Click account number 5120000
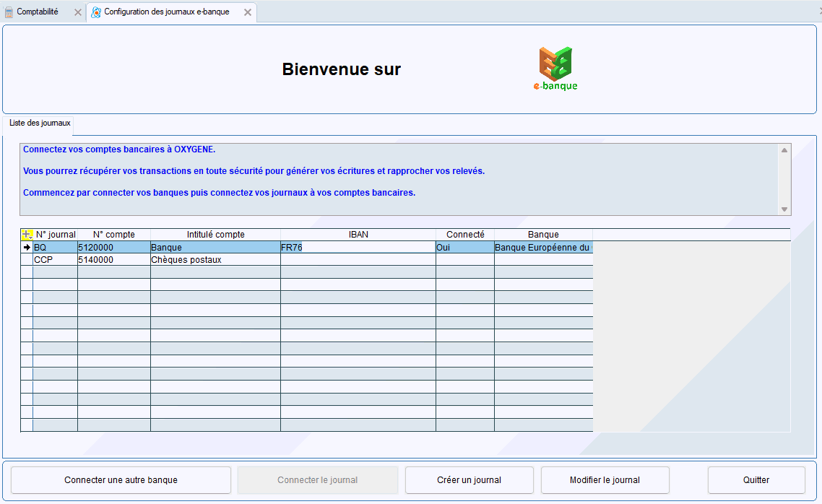The height and width of the screenshot is (504, 822). tap(113, 247)
